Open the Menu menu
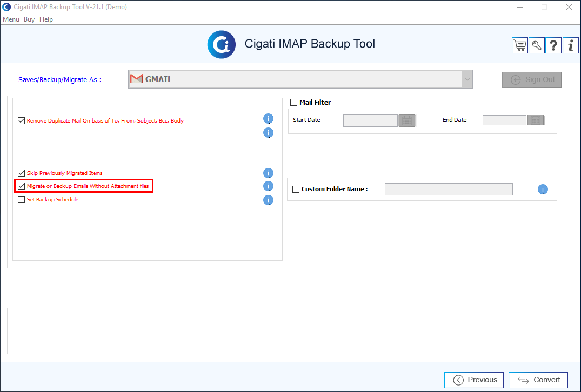Image resolution: width=581 pixels, height=392 pixels. click(x=11, y=19)
